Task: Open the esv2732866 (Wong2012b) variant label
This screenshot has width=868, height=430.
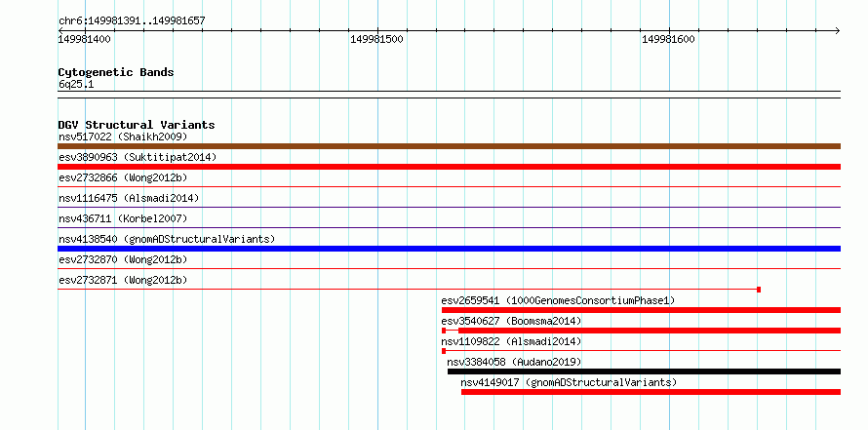Action: 123,177
